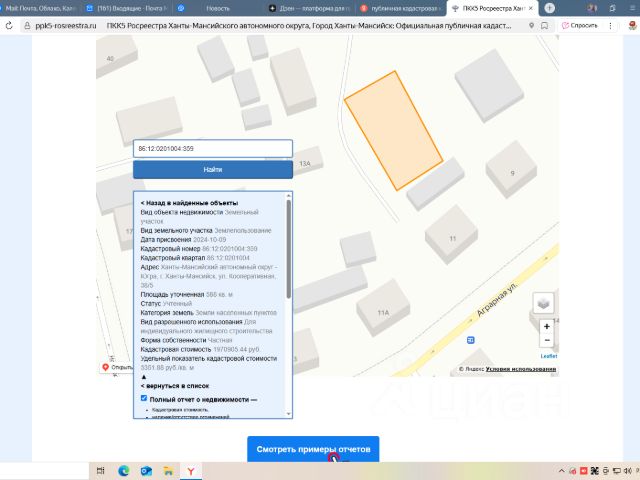Screen dimensions: 640x480
Task: Open Outlook from the taskbar
Action: [146, 471]
